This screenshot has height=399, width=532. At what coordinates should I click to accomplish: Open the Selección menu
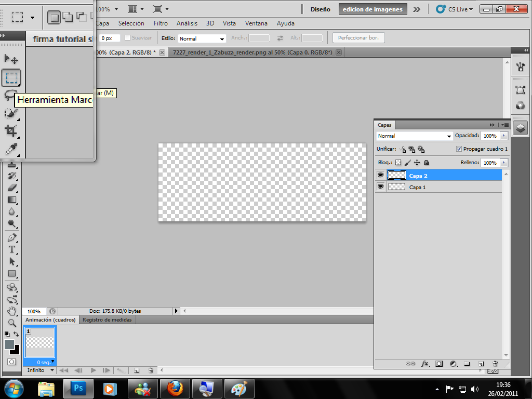[131, 23]
